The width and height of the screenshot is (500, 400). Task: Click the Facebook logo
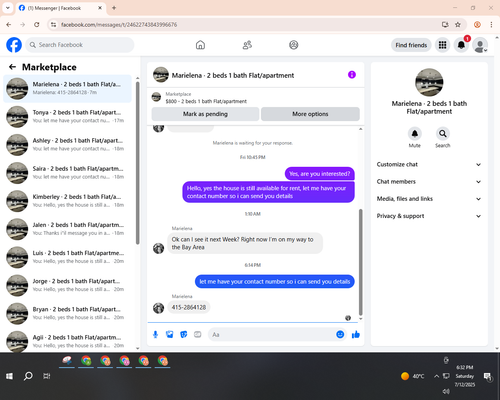pyautogui.click(x=14, y=45)
